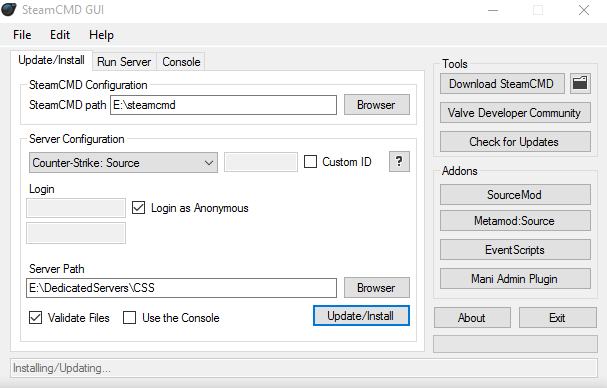Screen dimensions: 607x388
Task: Click the Check for Updates button
Action: click(515, 141)
